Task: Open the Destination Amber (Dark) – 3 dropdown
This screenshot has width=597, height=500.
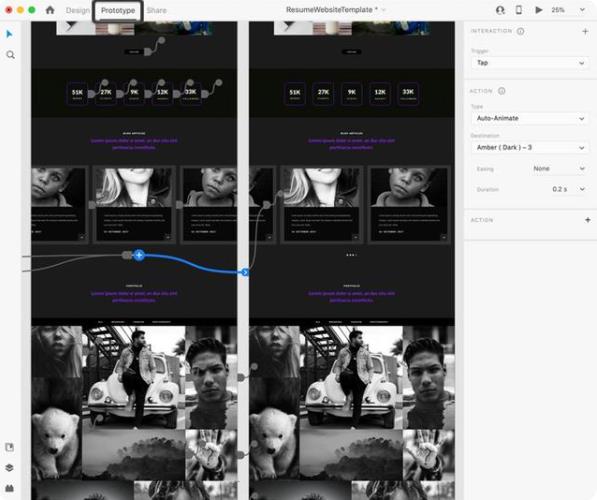Action: coord(530,147)
